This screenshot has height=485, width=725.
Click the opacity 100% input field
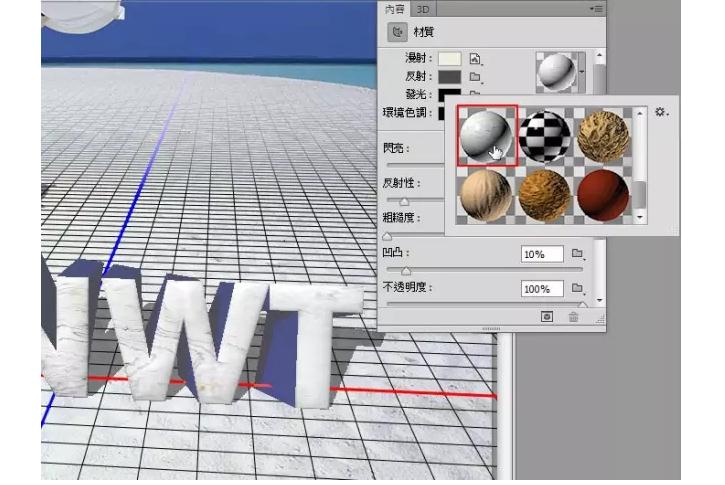541,289
